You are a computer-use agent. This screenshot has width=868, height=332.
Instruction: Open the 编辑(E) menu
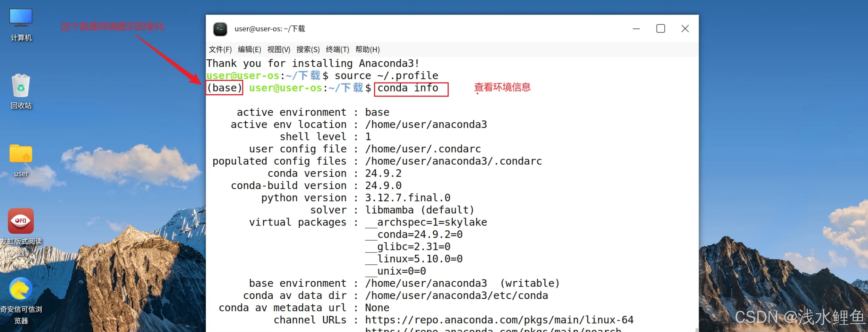coord(249,50)
